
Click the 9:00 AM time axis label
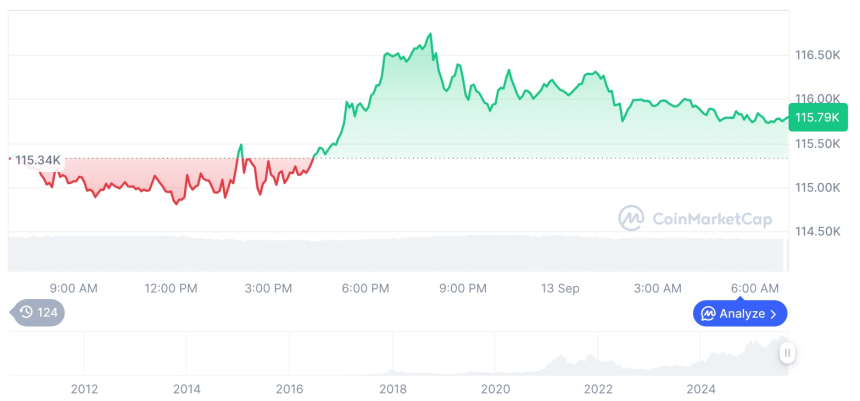(73, 288)
